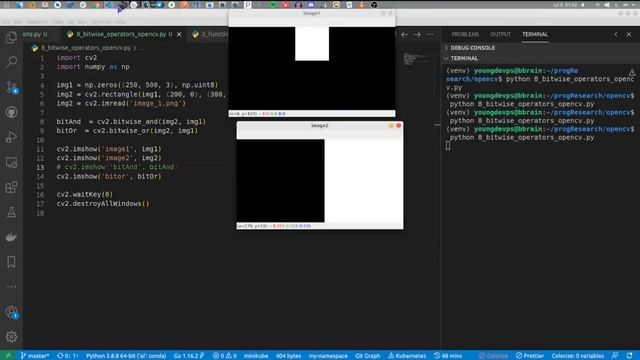Open the Search view in activity bar
Screen dimensions: 640x360
11,62
